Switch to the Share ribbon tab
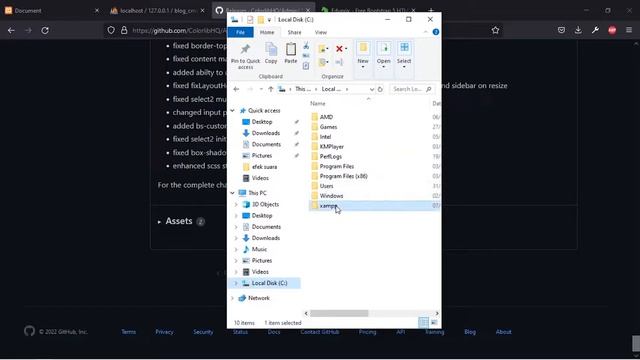 click(x=294, y=32)
